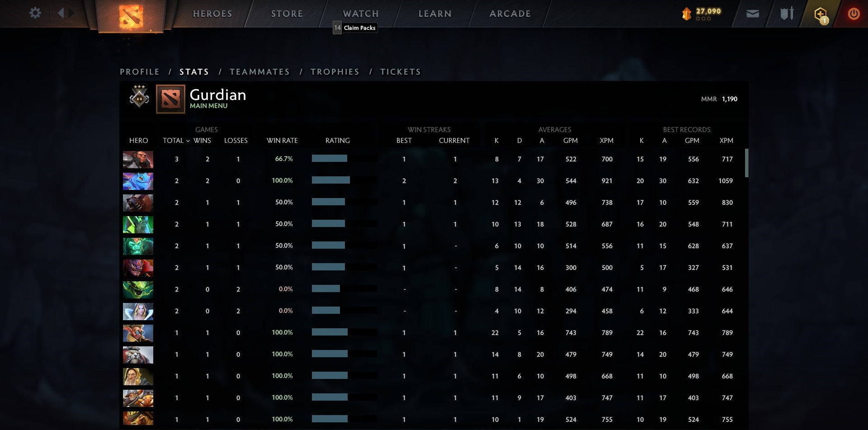
Task: Open the PROFILE section
Action: coord(139,71)
